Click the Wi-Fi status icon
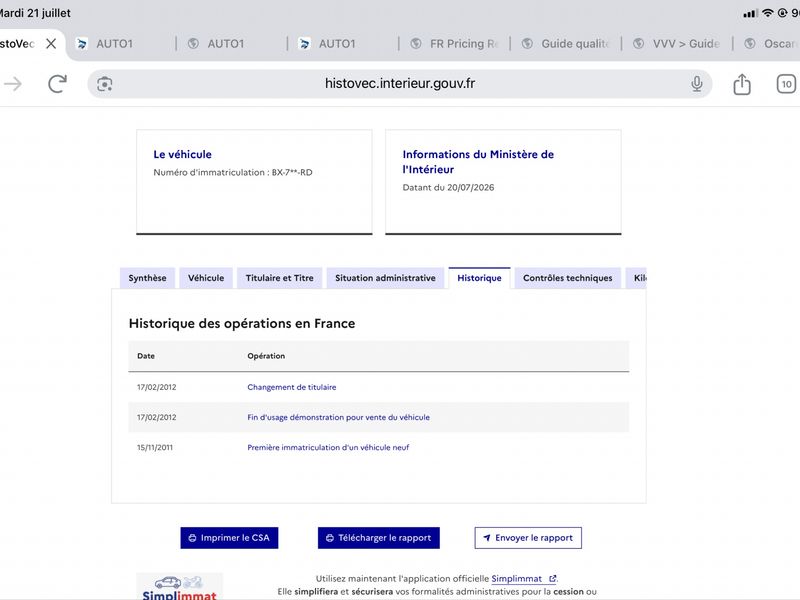This screenshot has height=600, width=800. [767, 13]
